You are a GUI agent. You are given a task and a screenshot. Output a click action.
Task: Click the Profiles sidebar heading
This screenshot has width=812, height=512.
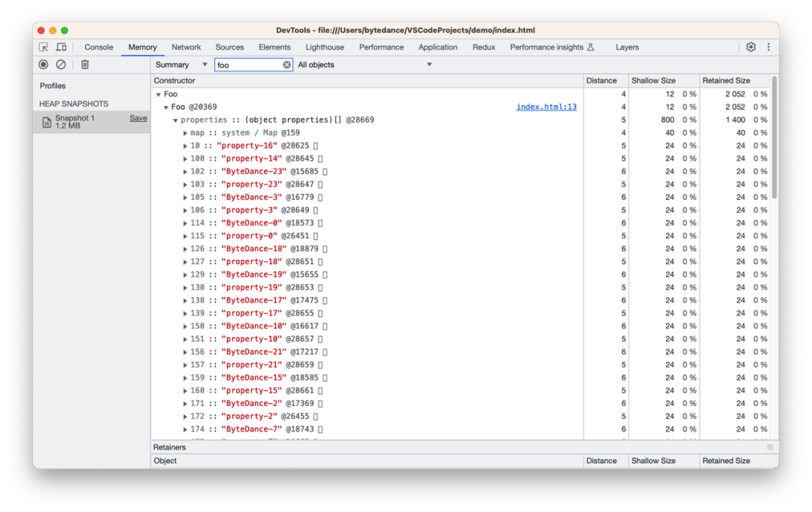pyautogui.click(x=53, y=86)
